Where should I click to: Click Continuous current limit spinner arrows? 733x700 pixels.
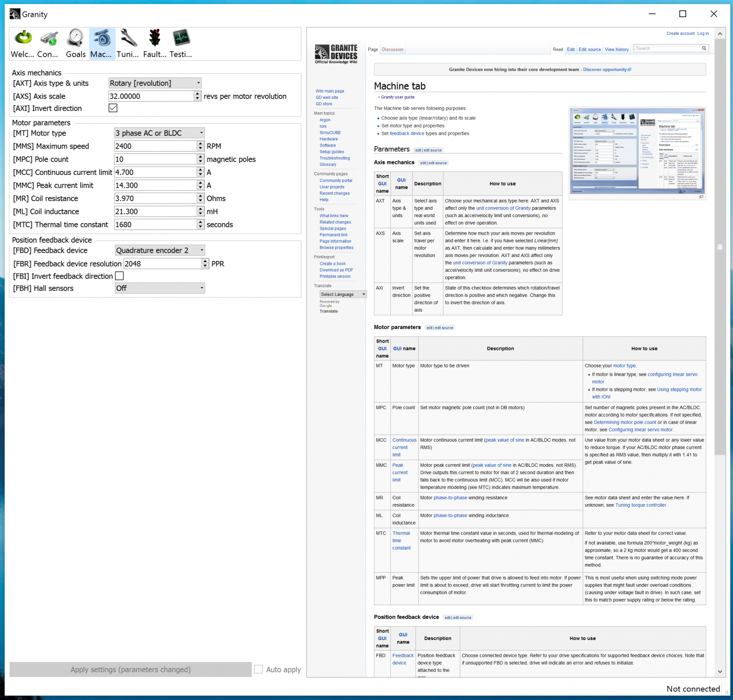[200, 172]
